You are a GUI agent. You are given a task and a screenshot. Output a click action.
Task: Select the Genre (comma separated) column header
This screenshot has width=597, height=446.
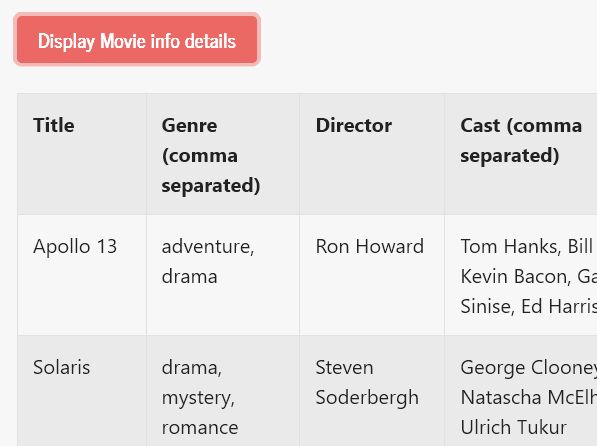(223, 154)
